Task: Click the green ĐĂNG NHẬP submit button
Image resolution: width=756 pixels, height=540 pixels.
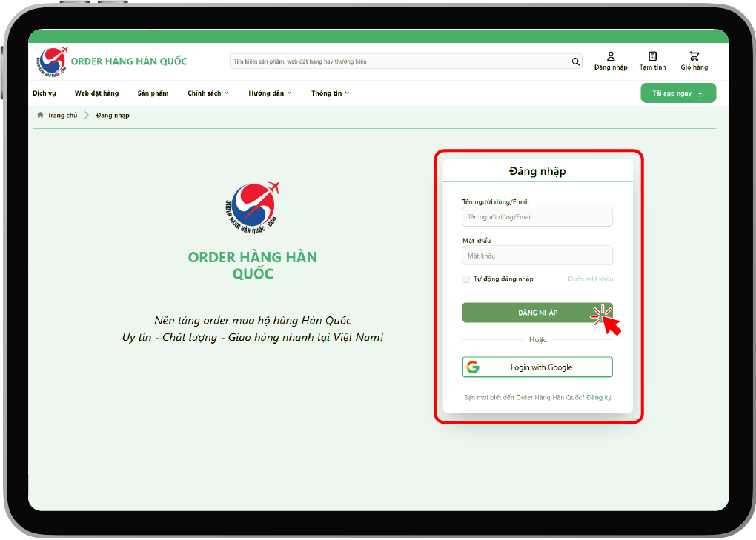Action: click(x=537, y=313)
